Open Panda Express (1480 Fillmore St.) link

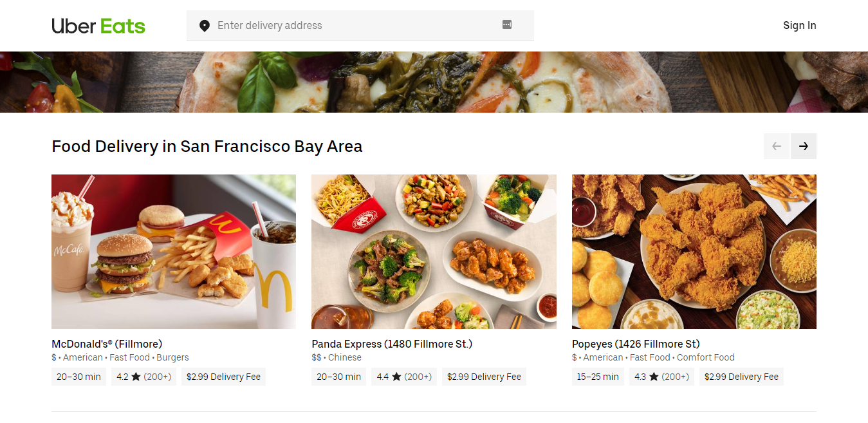pyautogui.click(x=392, y=344)
